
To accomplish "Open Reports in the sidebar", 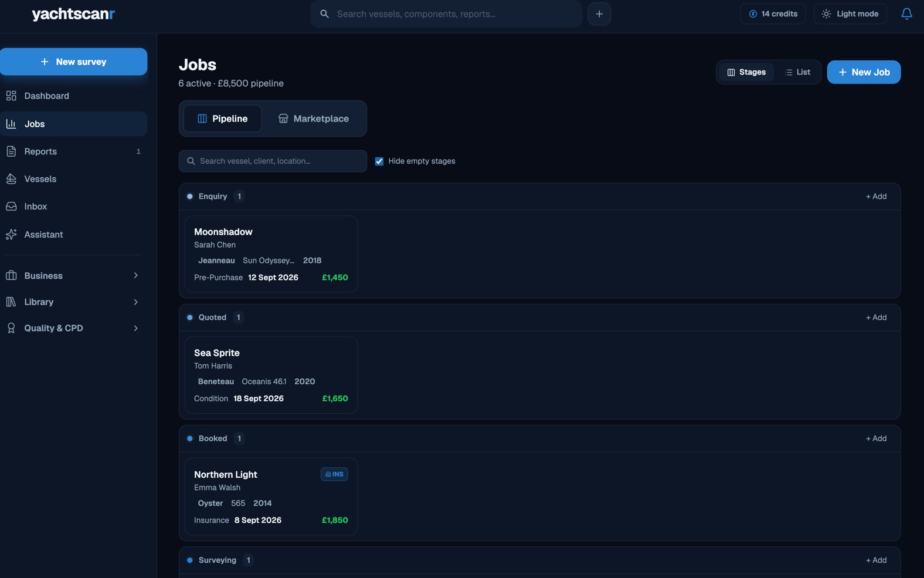I will tap(73, 151).
